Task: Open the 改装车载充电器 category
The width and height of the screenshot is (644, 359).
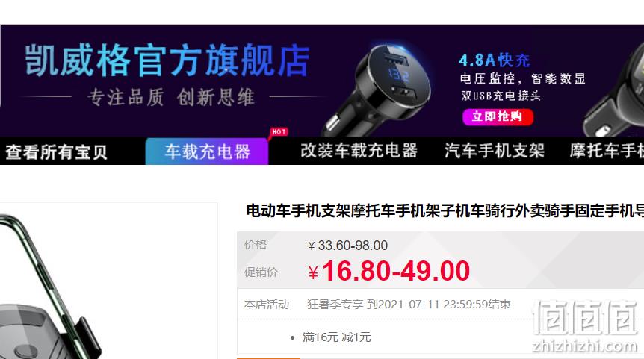Action: (x=359, y=151)
